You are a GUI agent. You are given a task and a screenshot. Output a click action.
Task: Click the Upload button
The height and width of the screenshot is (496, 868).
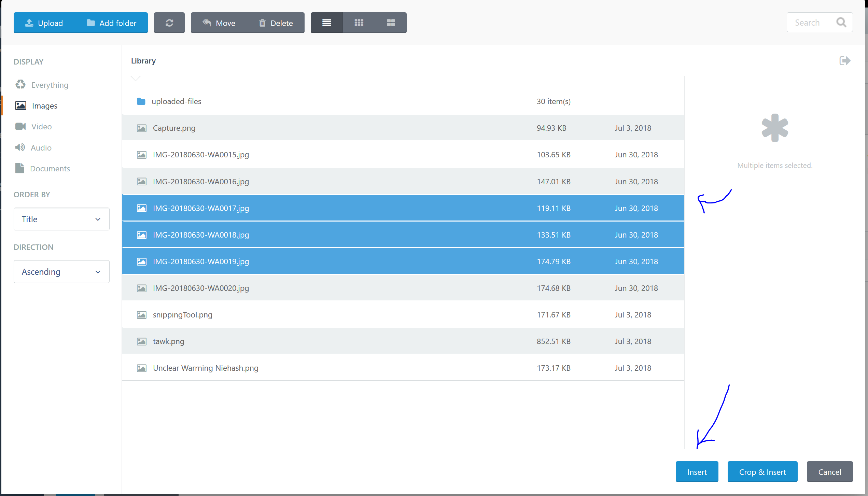44,23
